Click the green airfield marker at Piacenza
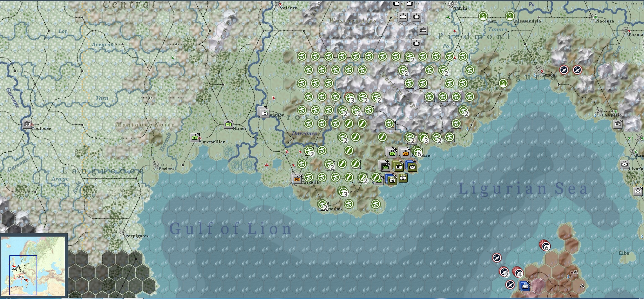The height and width of the screenshot is (299, 644). 595,17
